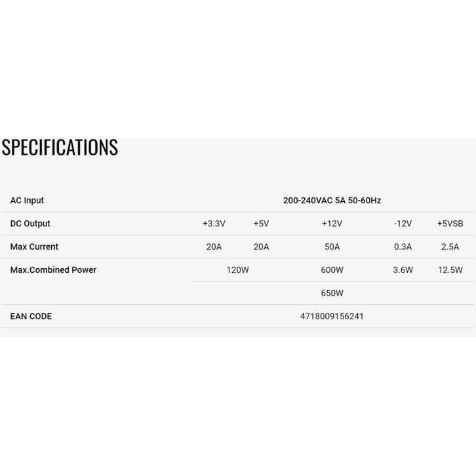
Task: Select the 600W power value
Action: coord(332,270)
